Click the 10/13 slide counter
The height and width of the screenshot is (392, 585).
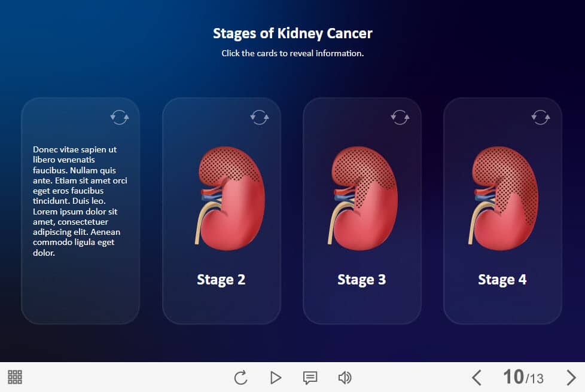click(523, 377)
